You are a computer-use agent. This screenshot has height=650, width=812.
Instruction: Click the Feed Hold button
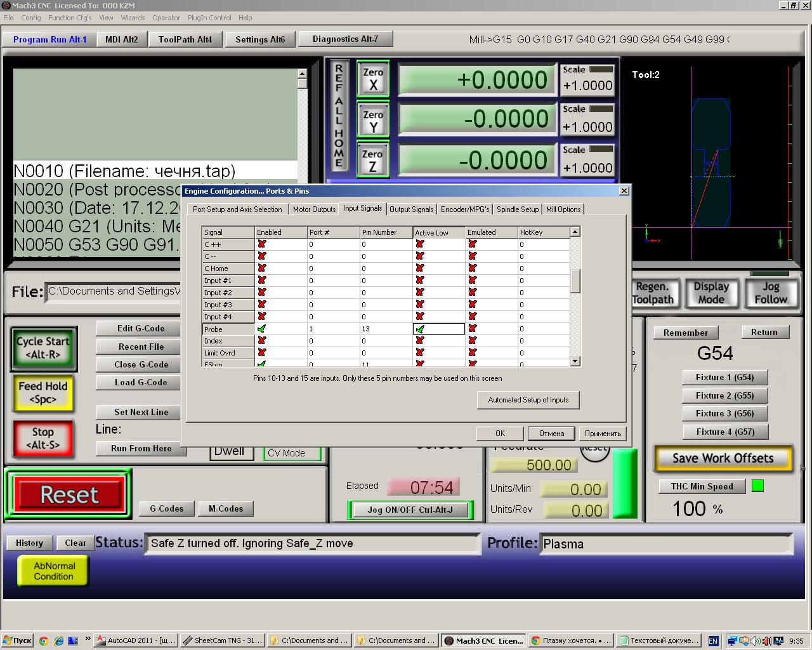coord(43,393)
